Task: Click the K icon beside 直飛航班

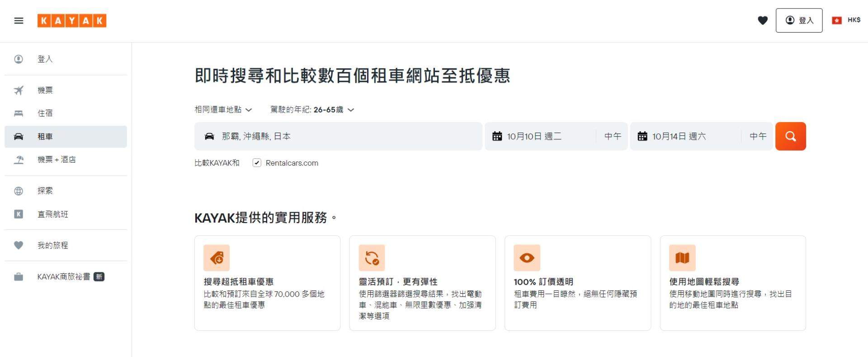Action: (19, 214)
